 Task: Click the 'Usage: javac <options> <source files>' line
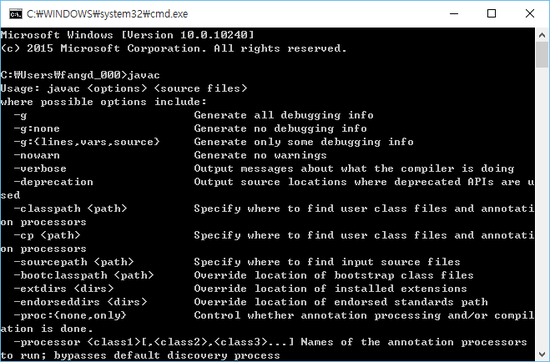coord(124,88)
